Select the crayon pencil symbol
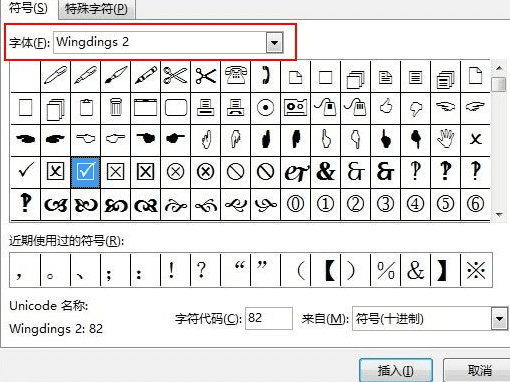The width and height of the screenshot is (510, 382). point(146,76)
